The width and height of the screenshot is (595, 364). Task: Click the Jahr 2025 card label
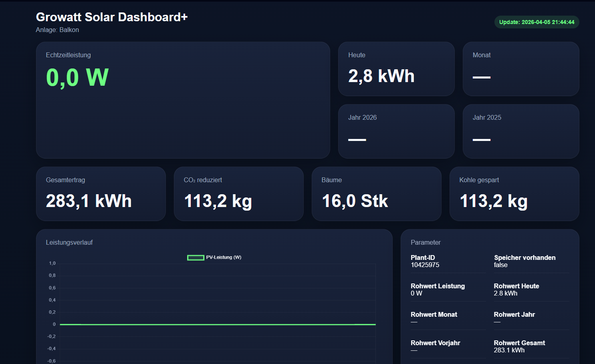click(487, 118)
